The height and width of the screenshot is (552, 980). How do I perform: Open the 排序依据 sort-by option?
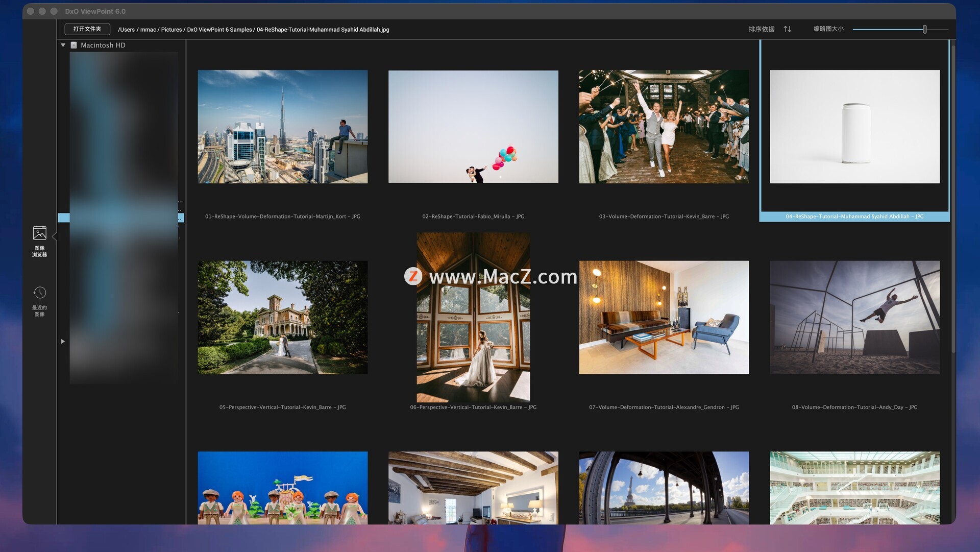point(761,29)
